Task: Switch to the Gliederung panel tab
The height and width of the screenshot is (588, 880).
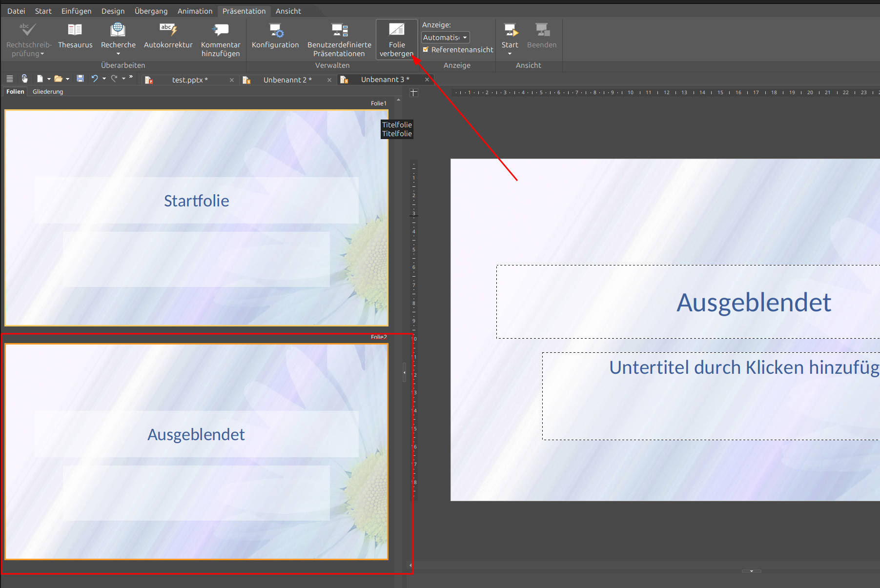Action: [x=48, y=92]
